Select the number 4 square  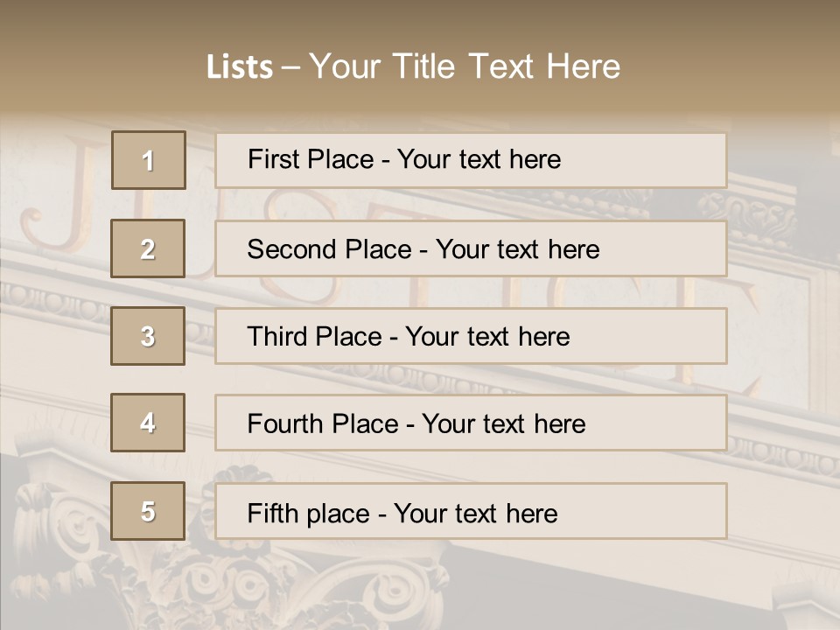[148, 423]
